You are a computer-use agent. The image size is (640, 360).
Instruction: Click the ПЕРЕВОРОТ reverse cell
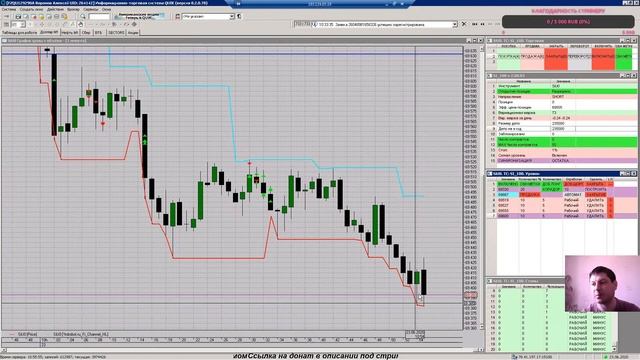pyautogui.click(x=580, y=56)
